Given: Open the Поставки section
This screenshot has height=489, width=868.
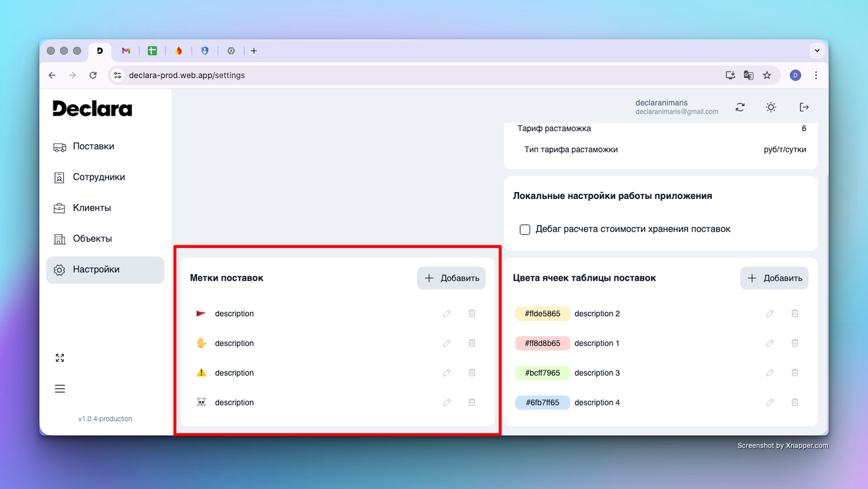Looking at the screenshot, I should point(105,147).
